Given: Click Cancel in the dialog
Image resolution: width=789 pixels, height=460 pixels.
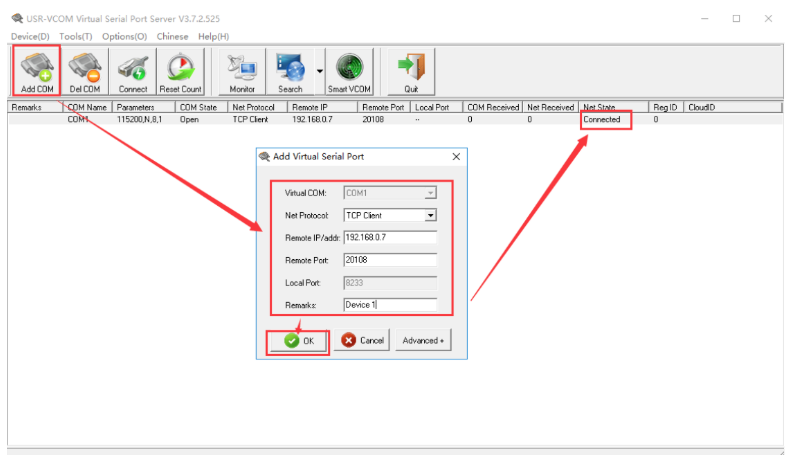Looking at the screenshot, I should coord(362,341).
